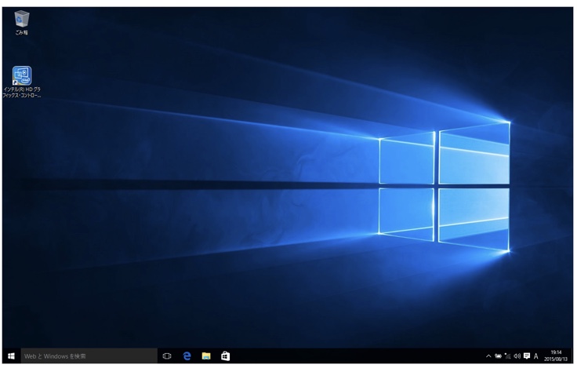Click the Windows logo on desktop wallpaper

(x=444, y=187)
